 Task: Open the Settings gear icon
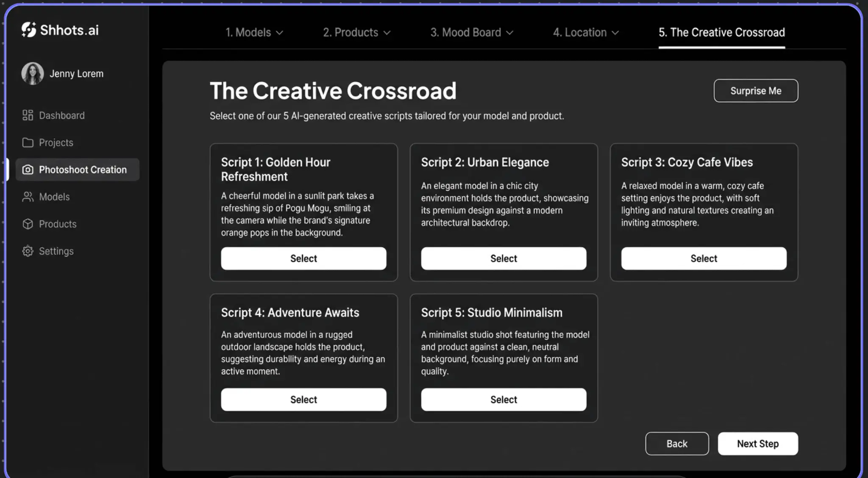[28, 251]
